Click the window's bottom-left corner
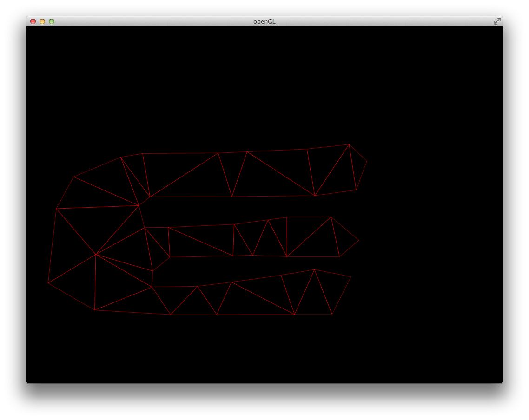Screen dimensions: 529x420 pyautogui.click(x=27, y=382)
